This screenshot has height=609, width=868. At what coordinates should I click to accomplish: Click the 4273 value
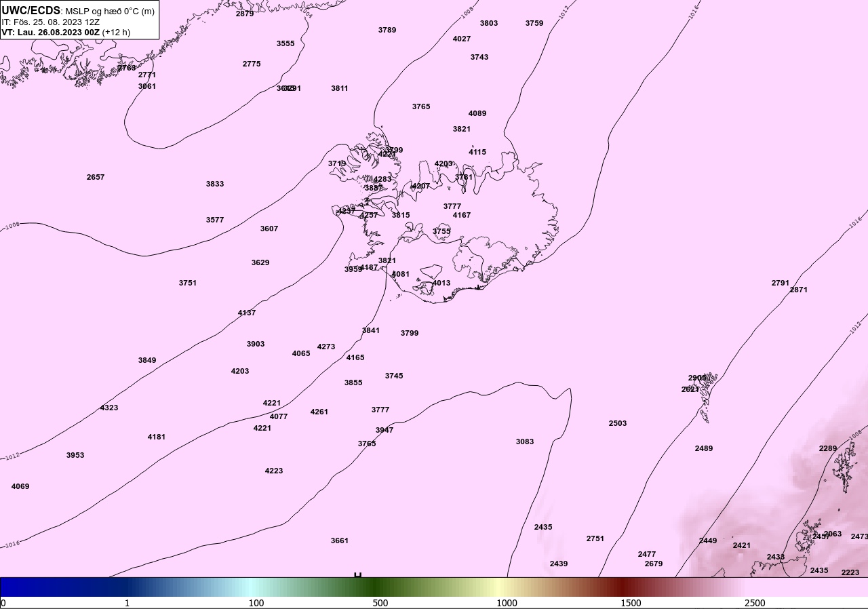pyautogui.click(x=326, y=347)
